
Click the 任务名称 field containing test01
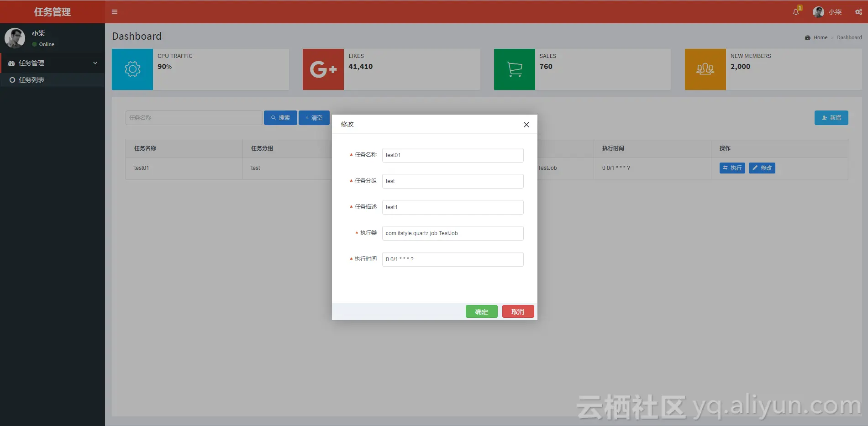pos(453,155)
